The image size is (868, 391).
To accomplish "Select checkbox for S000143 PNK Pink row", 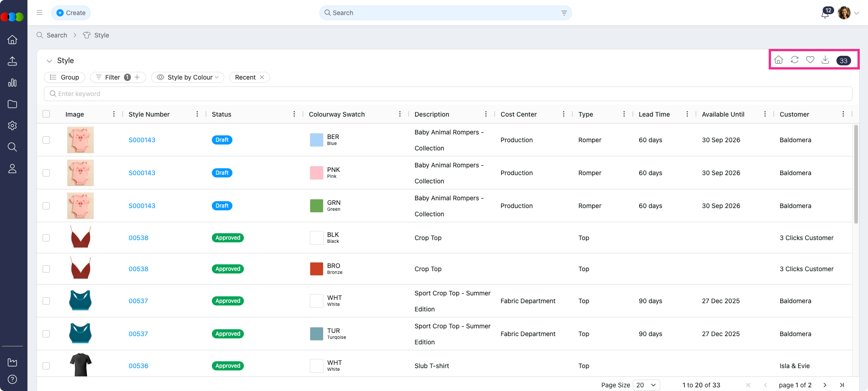I will [x=46, y=173].
